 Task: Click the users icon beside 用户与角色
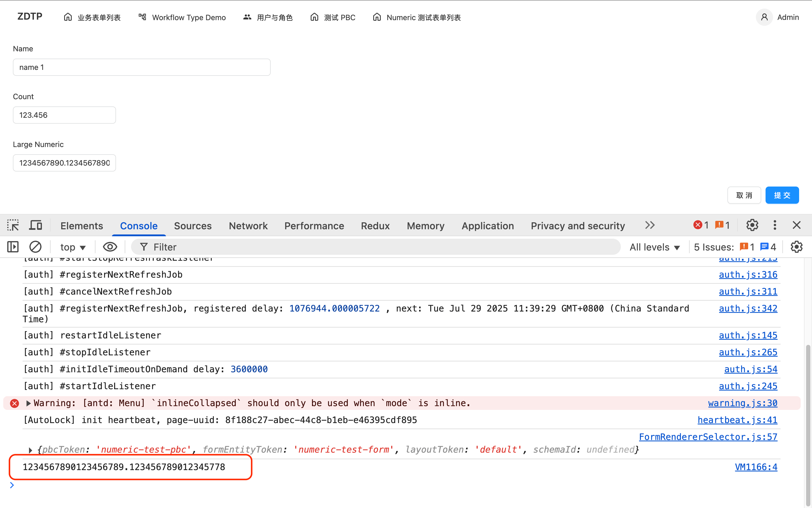247,17
